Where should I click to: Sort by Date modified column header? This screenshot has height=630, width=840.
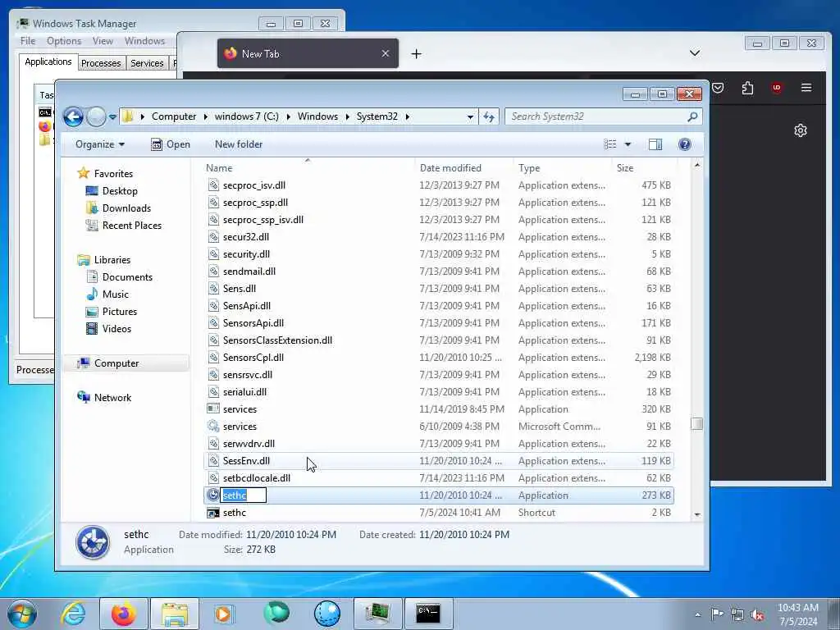pos(463,167)
